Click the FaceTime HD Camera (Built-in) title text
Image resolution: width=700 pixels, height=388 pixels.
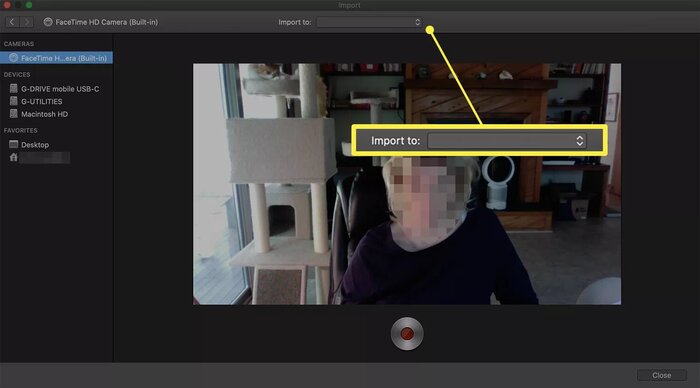click(107, 22)
